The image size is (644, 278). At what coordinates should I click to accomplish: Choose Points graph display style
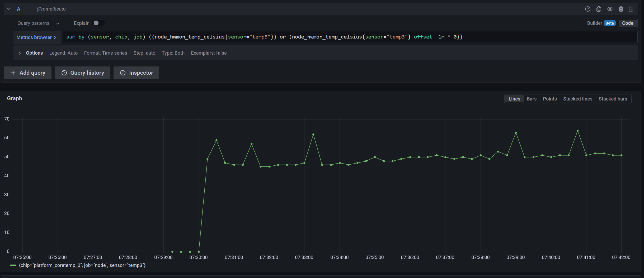[549, 99]
